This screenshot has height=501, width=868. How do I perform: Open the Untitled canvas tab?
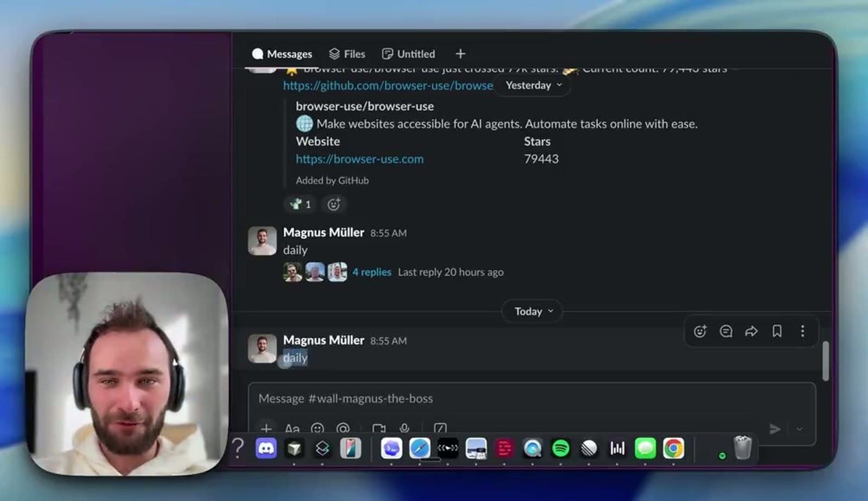(x=409, y=54)
